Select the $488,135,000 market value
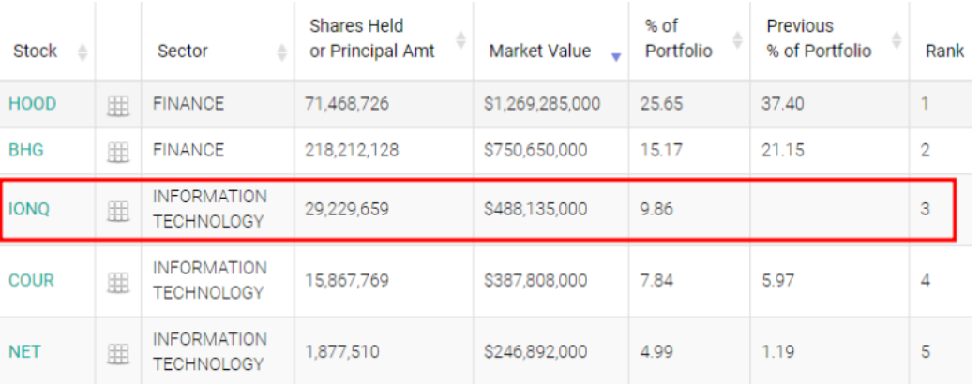This screenshot has width=980, height=384. [535, 209]
